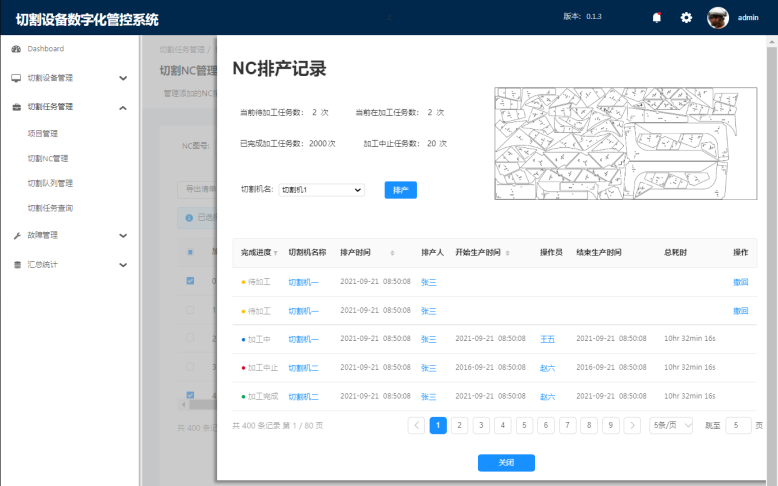Click the NC nesting layout thumbnail

(x=626, y=143)
